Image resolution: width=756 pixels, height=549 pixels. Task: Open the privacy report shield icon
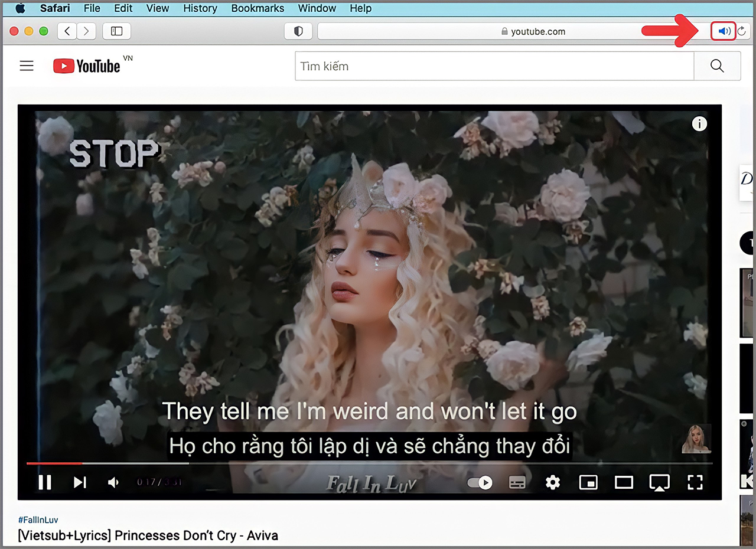coord(298,31)
